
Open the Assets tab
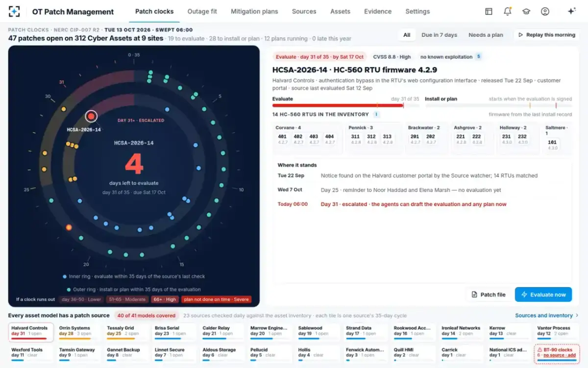[x=340, y=11]
